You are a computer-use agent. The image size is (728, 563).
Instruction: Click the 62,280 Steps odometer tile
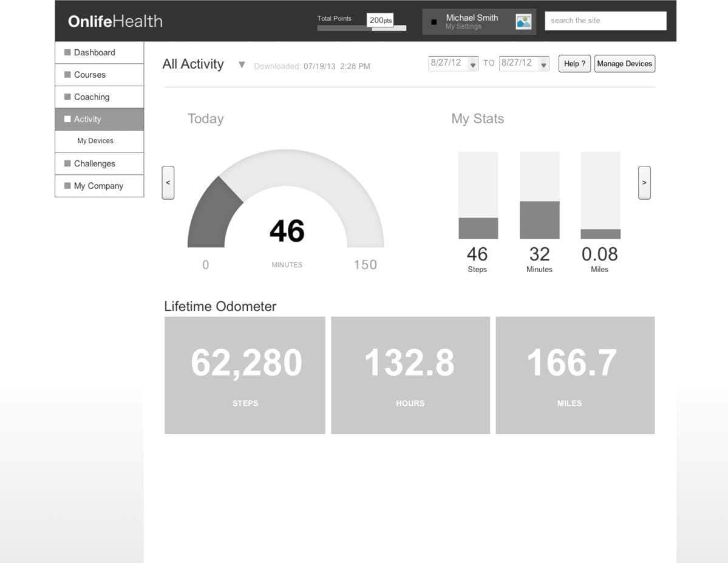click(x=245, y=375)
